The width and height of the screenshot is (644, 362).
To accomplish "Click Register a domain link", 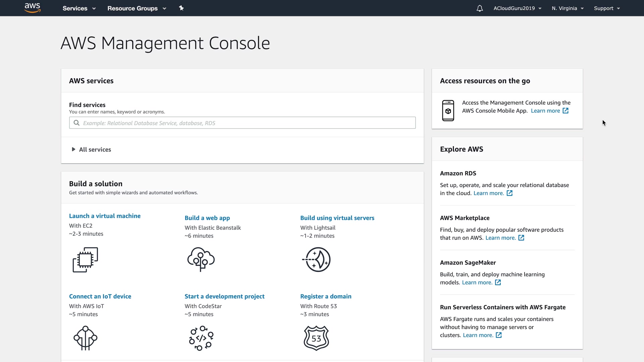I will pos(326,296).
